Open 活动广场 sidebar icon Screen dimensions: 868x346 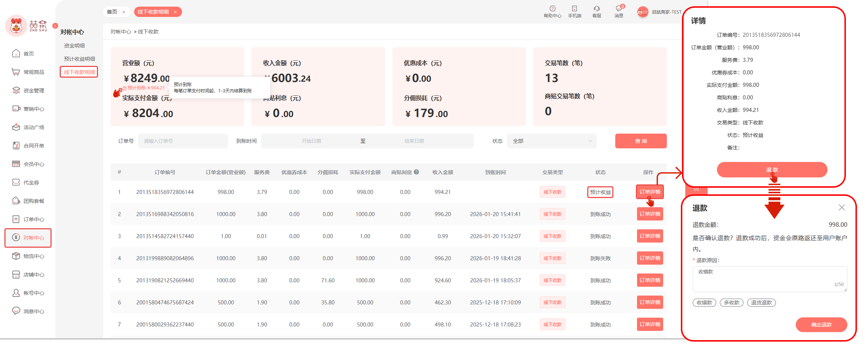tap(16, 127)
